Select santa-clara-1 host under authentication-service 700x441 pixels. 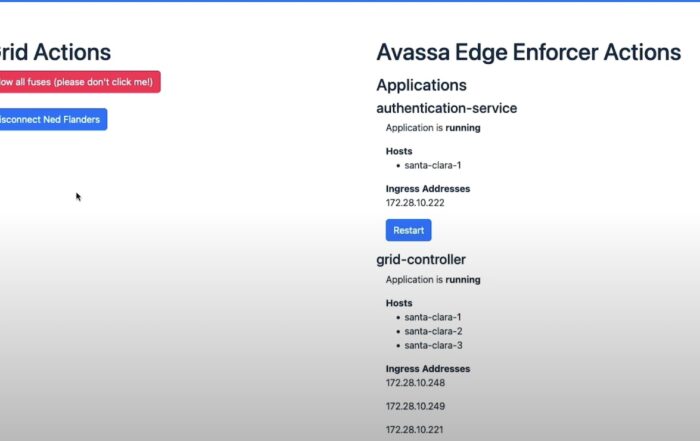[x=433, y=165]
